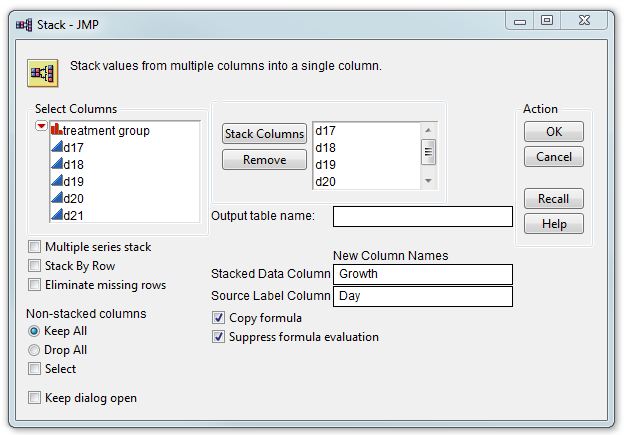Select d18 in the stacked columns list
Image resolution: width=624 pixels, height=435 pixels.
pyautogui.click(x=326, y=148)
